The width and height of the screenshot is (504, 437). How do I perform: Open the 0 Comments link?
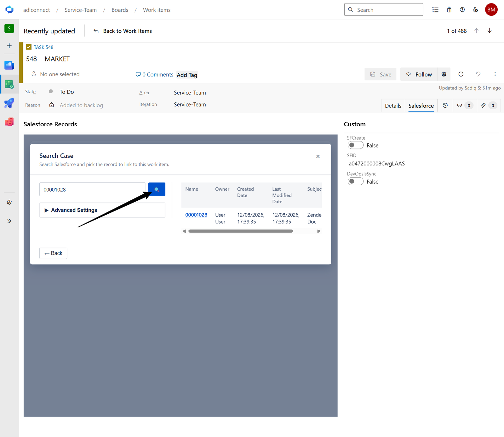pyautogui.click(x=154, y=74)
